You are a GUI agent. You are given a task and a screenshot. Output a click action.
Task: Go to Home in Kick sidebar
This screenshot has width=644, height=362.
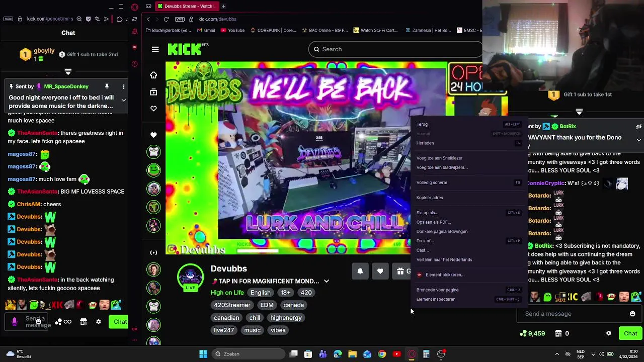(x=153, y=75)
